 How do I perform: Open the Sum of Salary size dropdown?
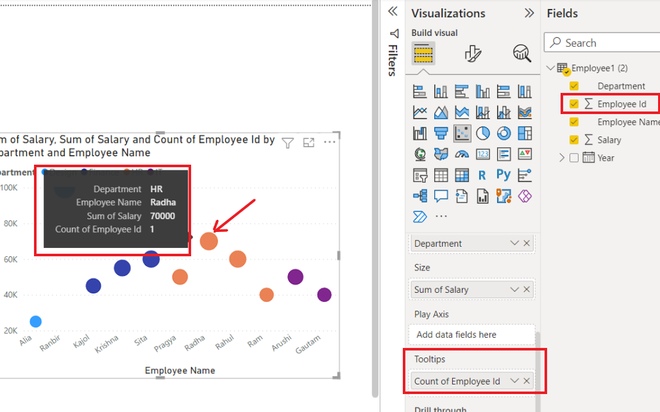point(514,290)
